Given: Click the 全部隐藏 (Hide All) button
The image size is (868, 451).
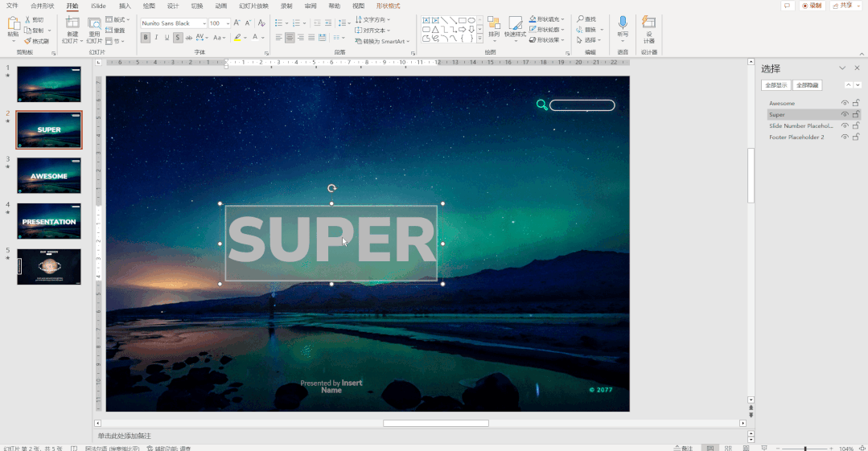Looking at the screenshot, I should coord(807,85).
